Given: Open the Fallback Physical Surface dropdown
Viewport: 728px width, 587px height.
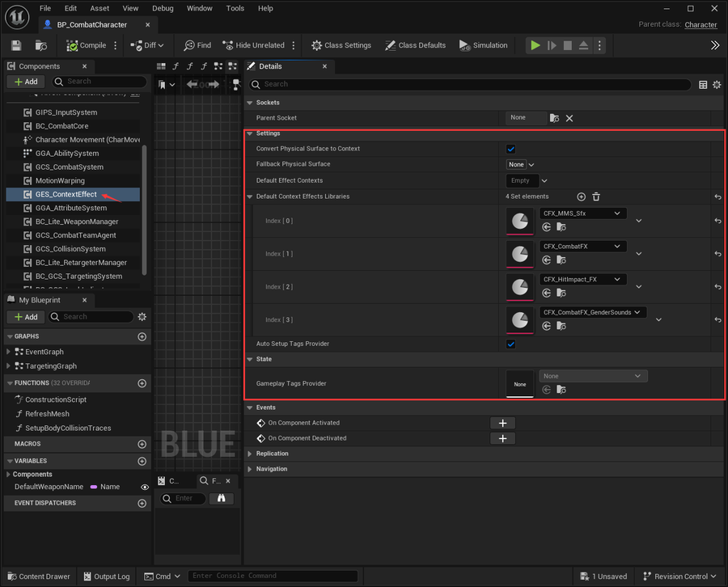Looking at the screenshot, I should pyautogui.click(x=520, y=165).
